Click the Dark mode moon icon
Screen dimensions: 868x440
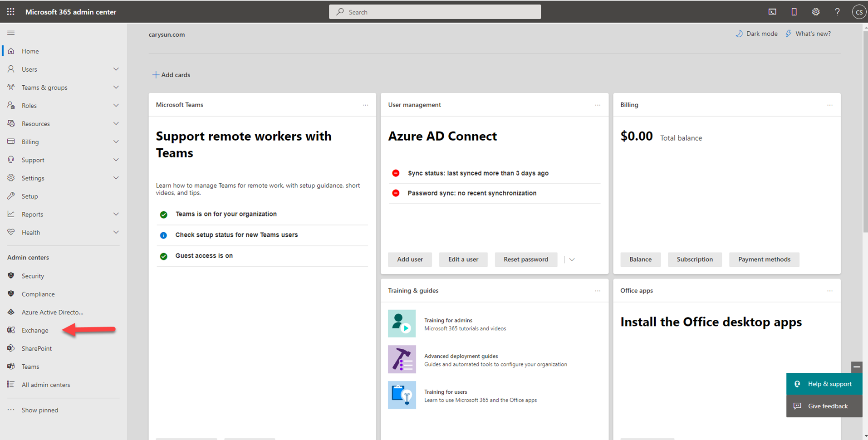point(739,34)
